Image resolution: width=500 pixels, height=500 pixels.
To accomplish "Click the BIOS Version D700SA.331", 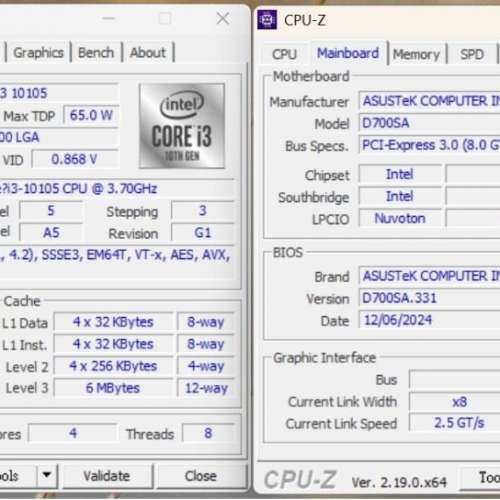I will (x=430, y=298).
